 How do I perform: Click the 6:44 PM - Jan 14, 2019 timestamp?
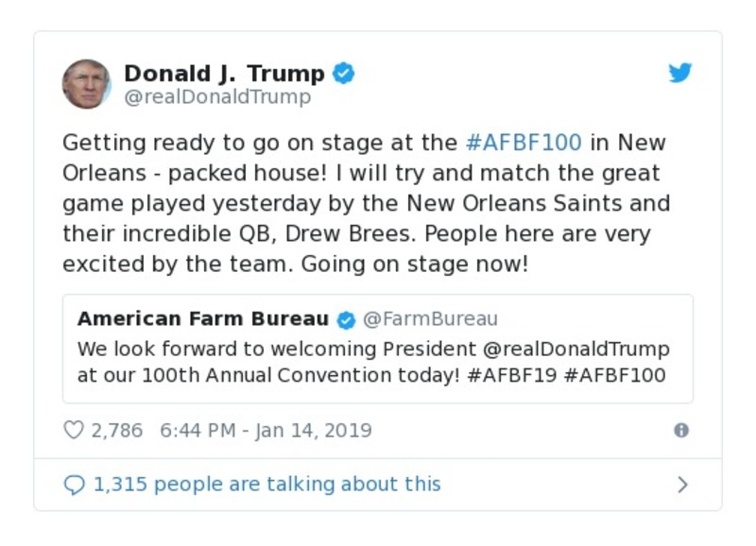[x=266, y=431]
